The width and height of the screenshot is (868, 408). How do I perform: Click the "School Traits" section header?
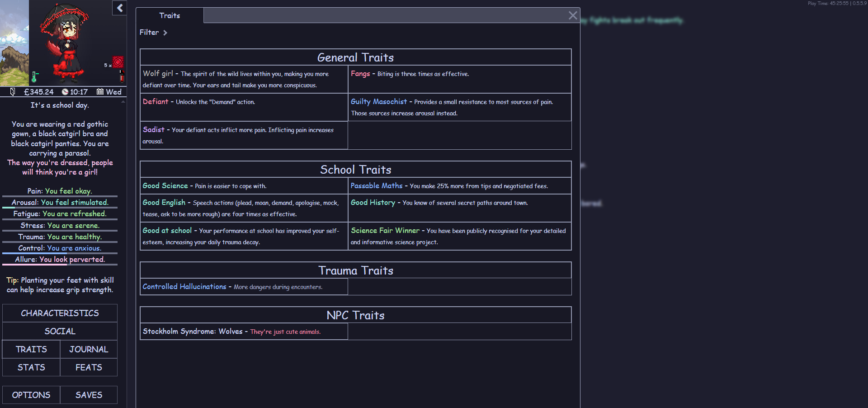356,170
